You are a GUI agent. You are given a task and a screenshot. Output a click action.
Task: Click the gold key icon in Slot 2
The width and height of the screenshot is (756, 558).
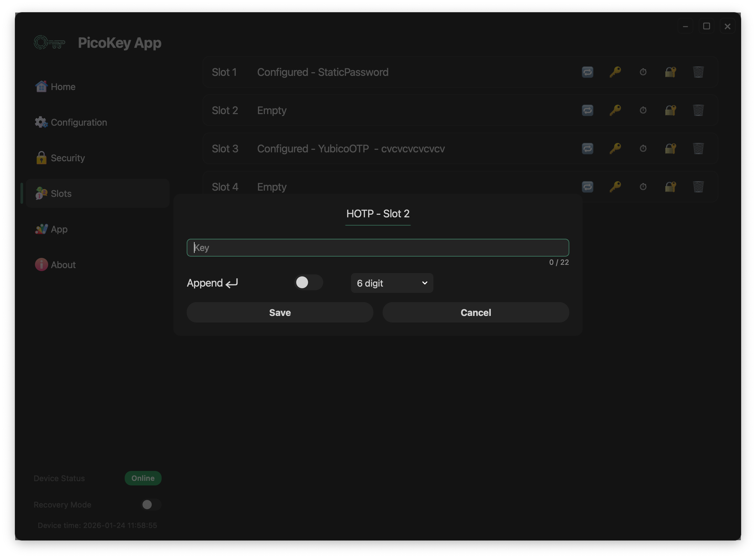coord(615,110)
